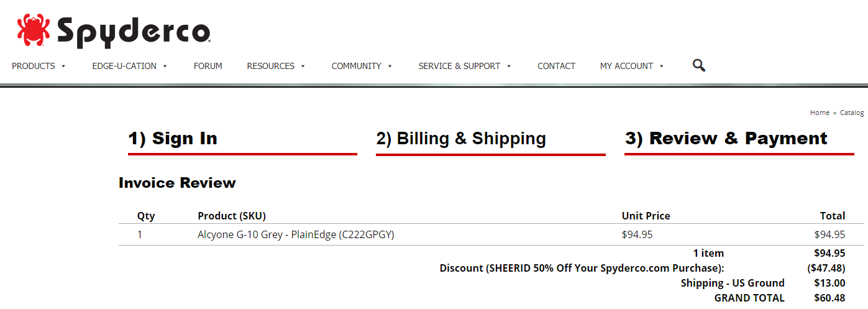Click the Catalog breadcrumb link
Viewport: 868px width, 309px height.
[x=852, y=113]
